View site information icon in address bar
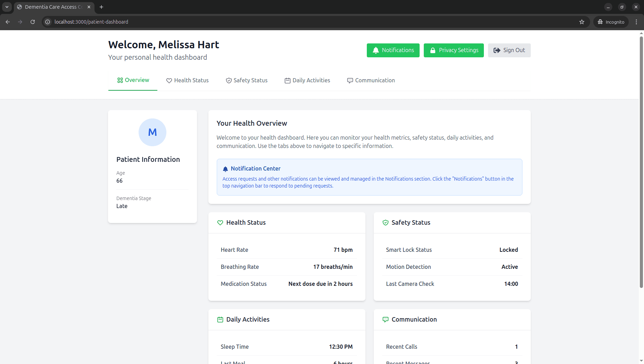 coord(48,22)
